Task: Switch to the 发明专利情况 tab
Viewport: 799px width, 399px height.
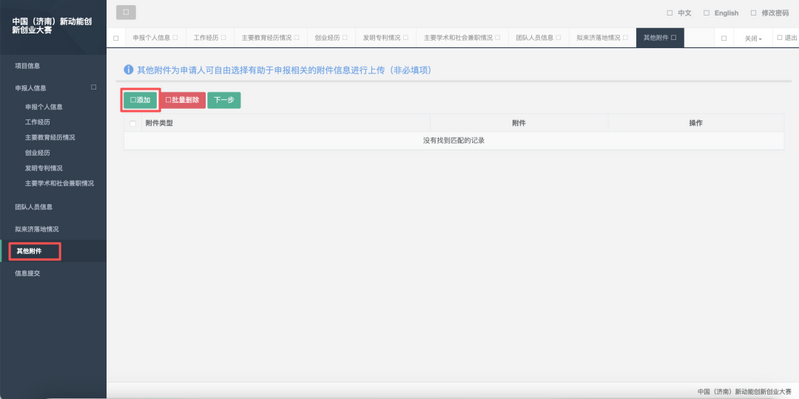Action: 382,38
